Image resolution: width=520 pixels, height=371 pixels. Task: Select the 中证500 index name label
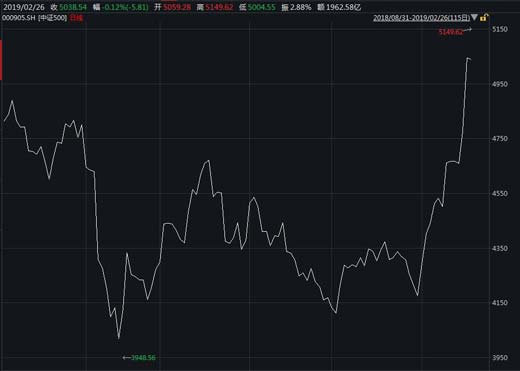coord(53,18)
